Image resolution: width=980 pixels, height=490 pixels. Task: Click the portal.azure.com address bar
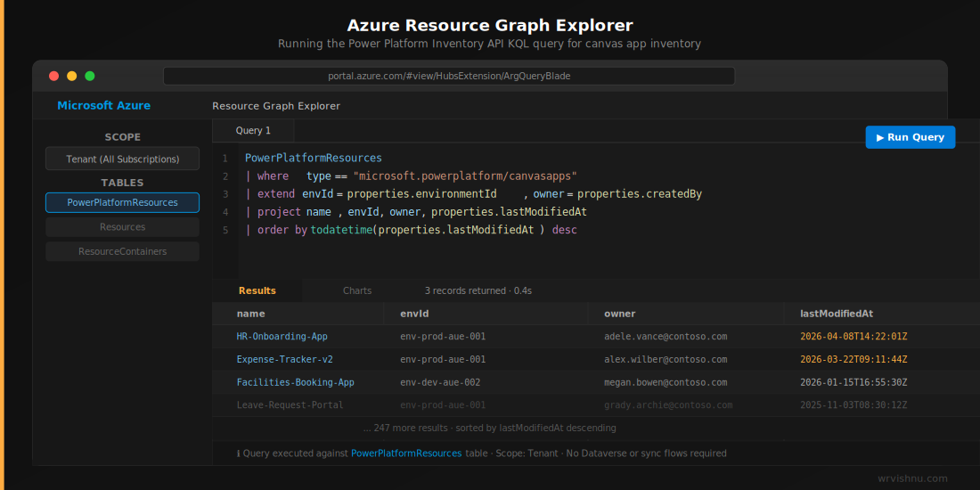coord(449,77)
